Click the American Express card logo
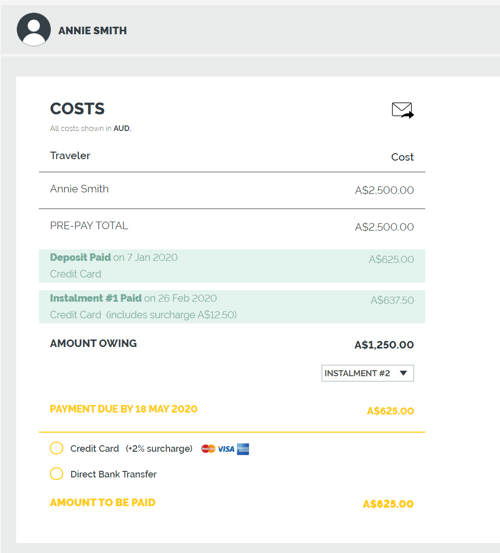Viewport: 500px width, 553px height. click(243, 449)
